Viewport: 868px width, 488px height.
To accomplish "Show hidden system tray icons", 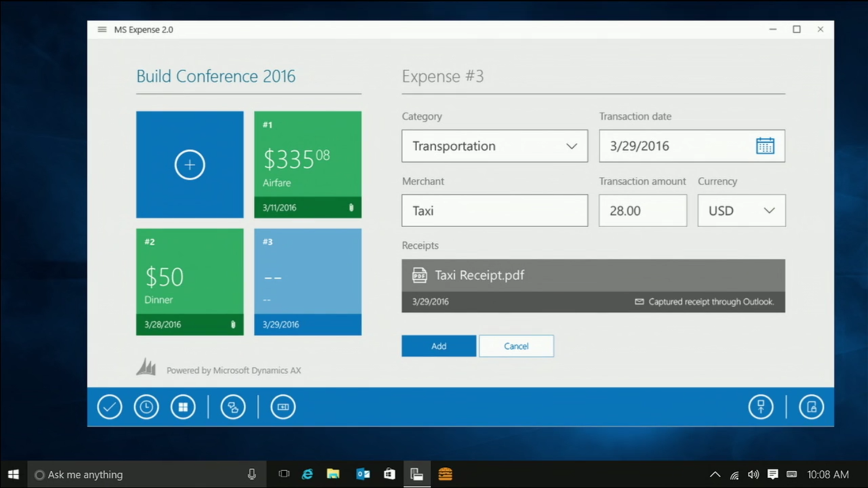I will pyautogui.click(x=715, y=474).
